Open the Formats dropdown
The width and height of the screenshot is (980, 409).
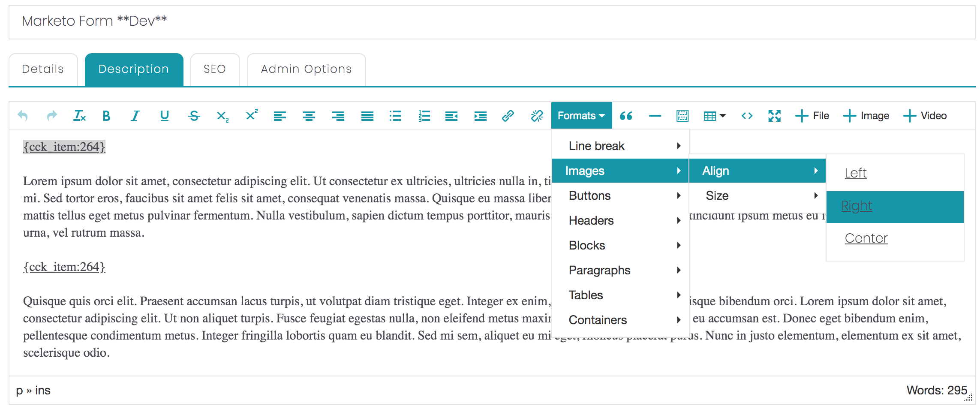click(581, 116)
